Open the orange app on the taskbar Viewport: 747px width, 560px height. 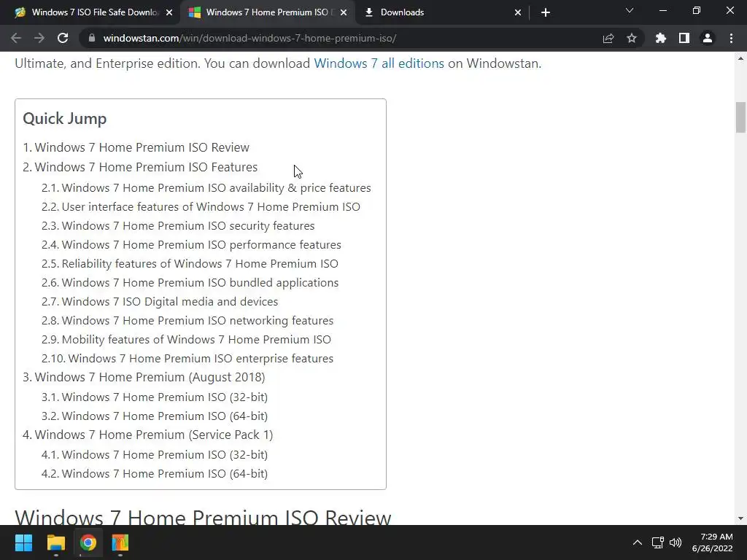point(120,542)
